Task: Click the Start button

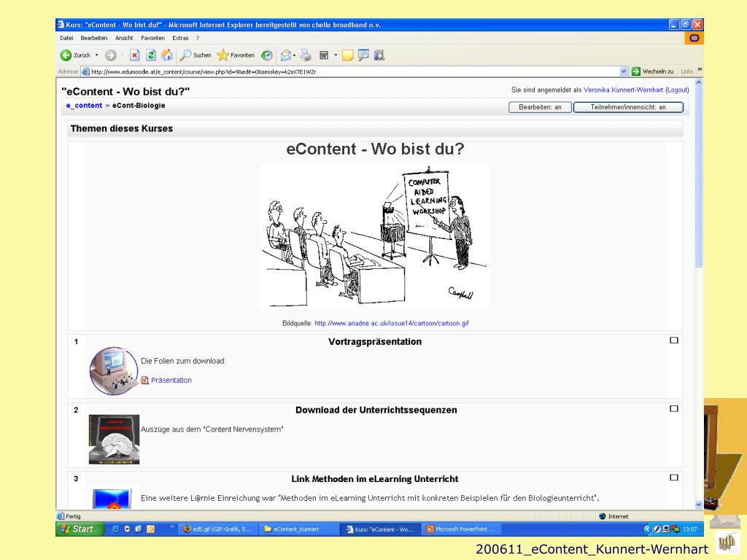Action: [80, 529]
